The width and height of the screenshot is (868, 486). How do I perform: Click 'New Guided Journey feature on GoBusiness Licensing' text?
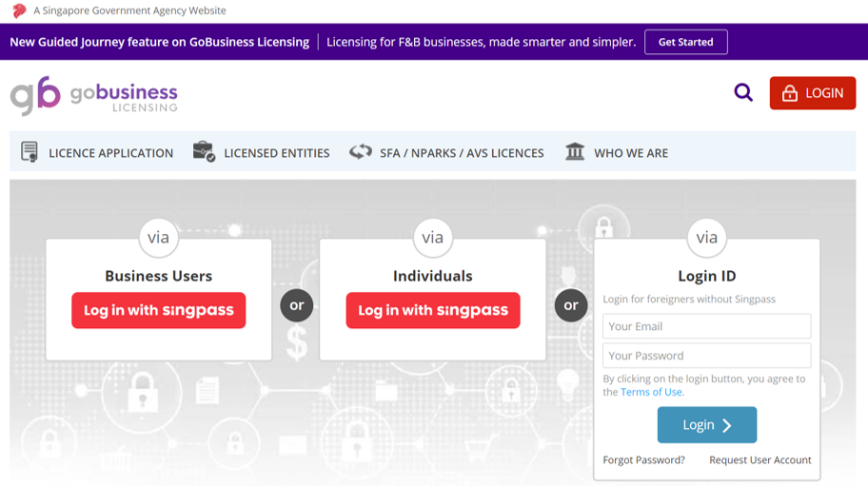pos(160,42)
